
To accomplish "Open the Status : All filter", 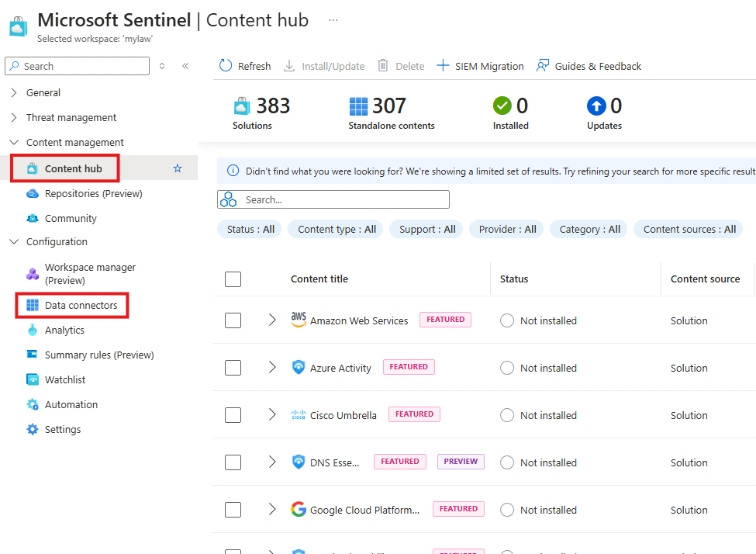I will coord(250,229).
